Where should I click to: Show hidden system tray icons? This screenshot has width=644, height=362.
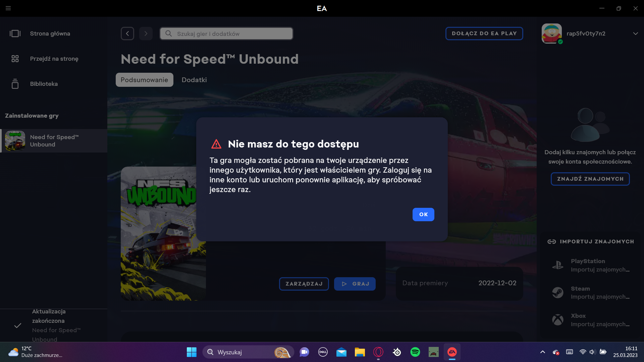point(542,352)
